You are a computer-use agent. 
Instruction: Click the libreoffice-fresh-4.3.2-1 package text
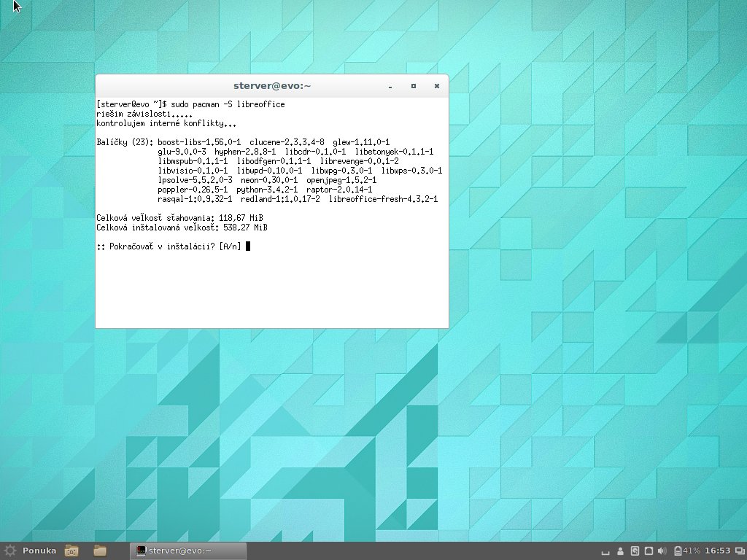pos(383,199)
